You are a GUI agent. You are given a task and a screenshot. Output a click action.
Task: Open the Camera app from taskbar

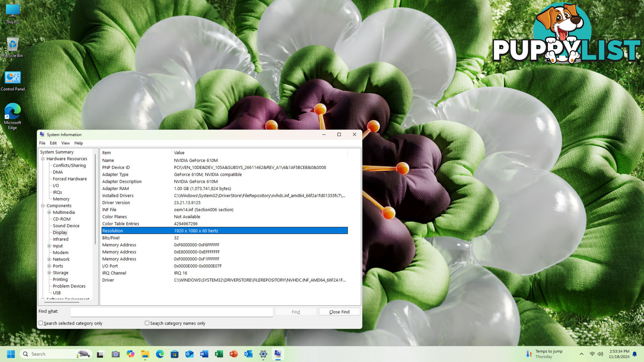pyautogui.click(x=116, y=354)
